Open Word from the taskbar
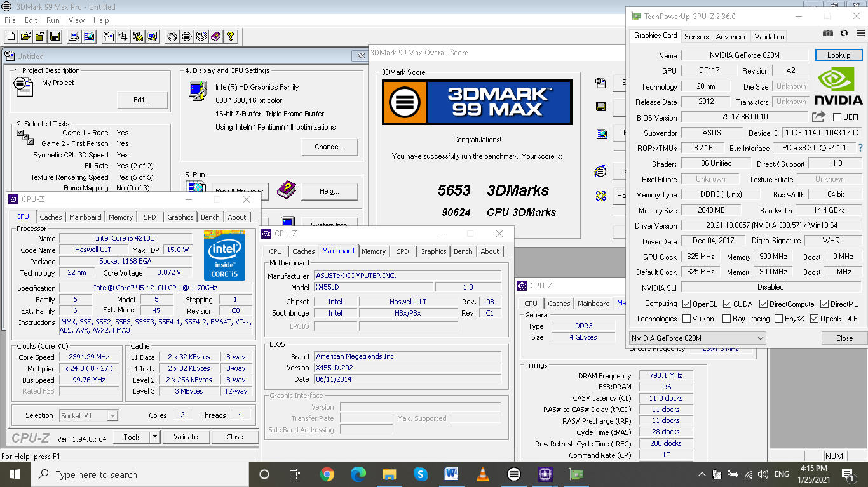Screen dimensions: 868x487 (451, 474)
